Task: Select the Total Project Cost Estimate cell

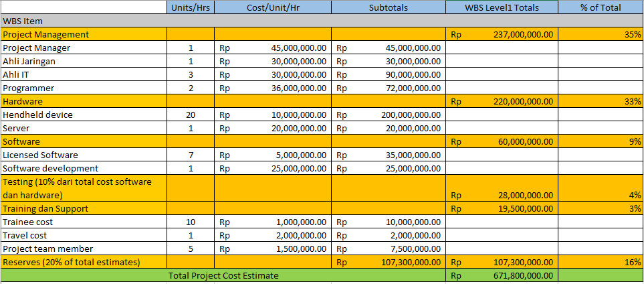Action: (223, 275)
